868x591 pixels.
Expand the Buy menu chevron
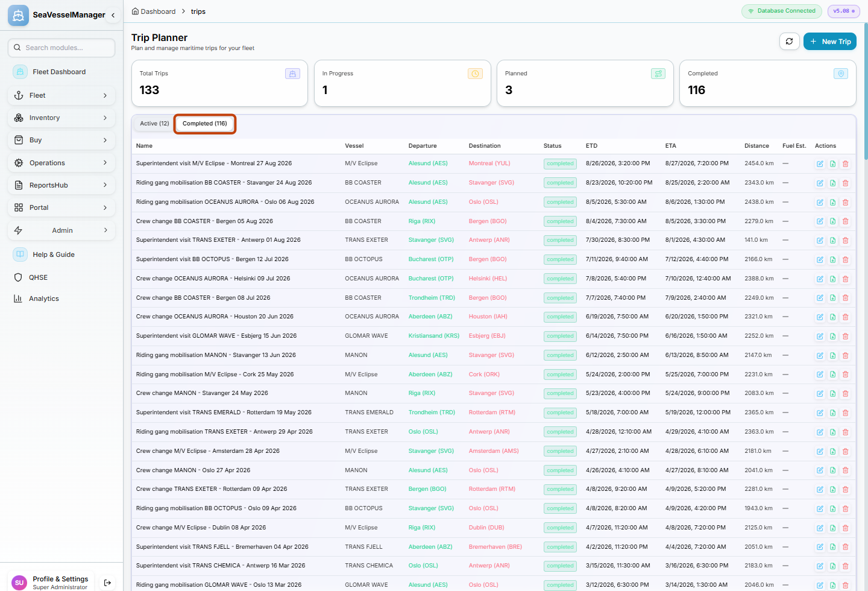pos(105,140)
